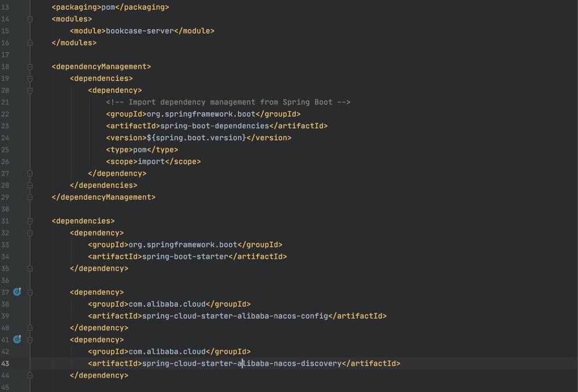Collapse the <modules> block fold marker

tap(30, 19)
